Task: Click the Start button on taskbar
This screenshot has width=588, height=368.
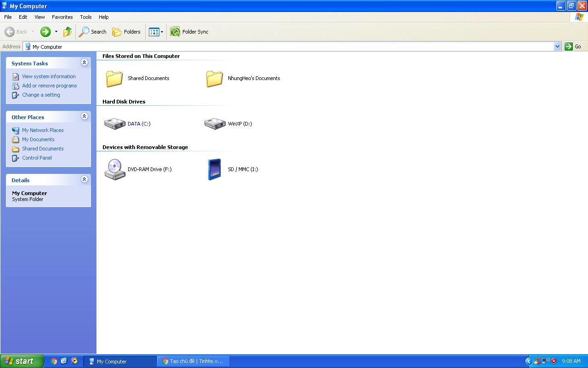Action: pyautogui.click(x=22, y=361)
